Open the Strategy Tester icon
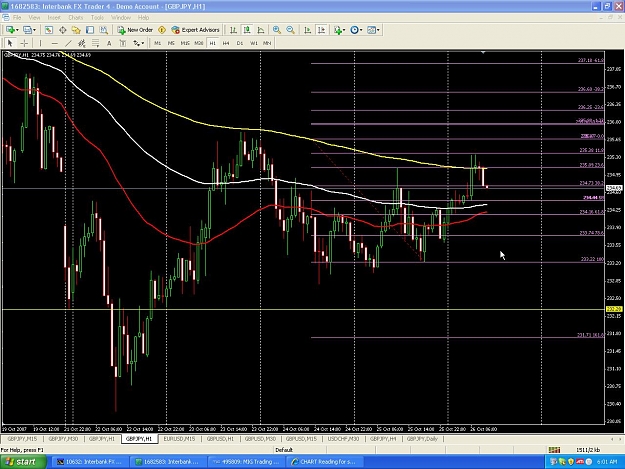This screenshot has height=469, width=625. click(x=104, y=30)
